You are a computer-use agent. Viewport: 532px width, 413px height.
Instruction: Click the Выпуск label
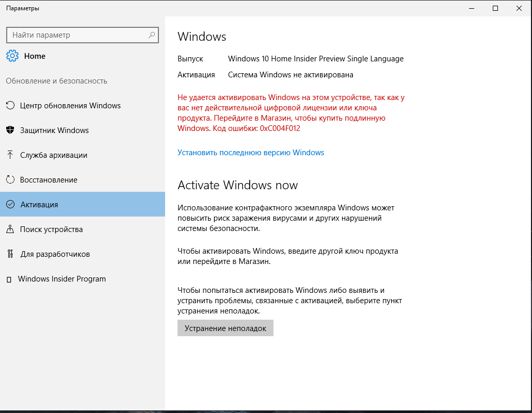[190, 59]
